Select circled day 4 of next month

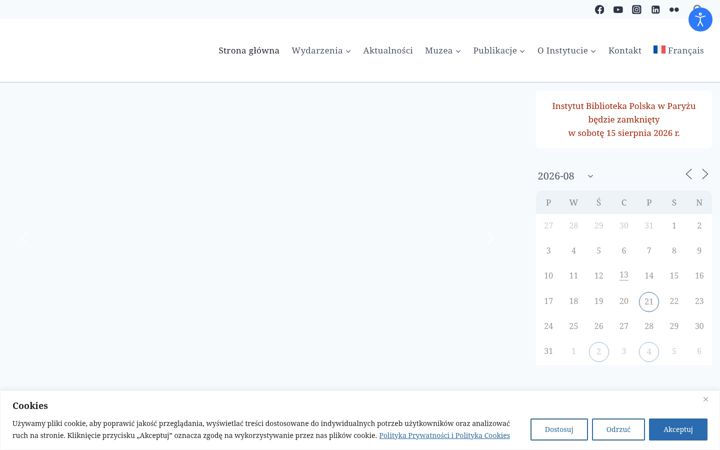pos(649,352)
